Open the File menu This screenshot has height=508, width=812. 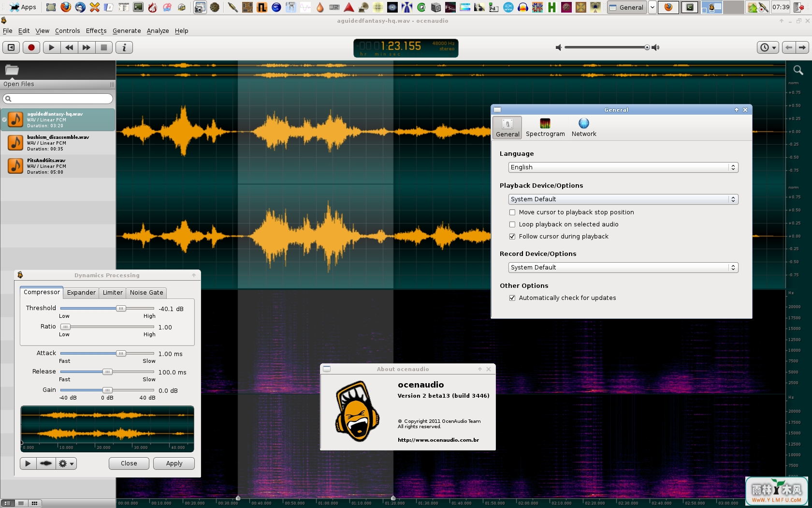8,30
